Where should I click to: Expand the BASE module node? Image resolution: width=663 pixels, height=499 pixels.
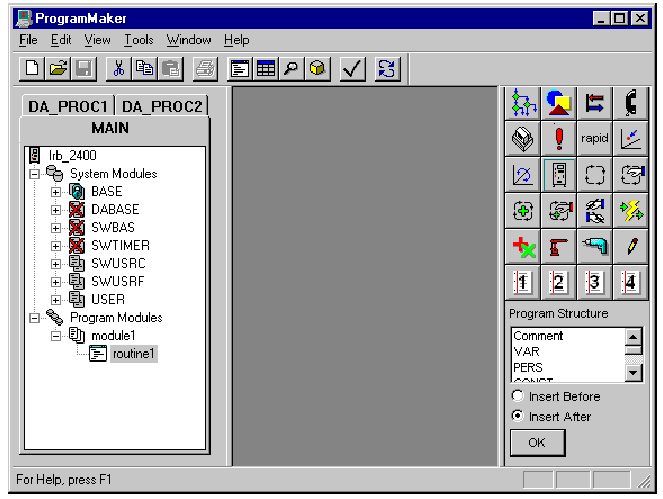(x=55, y=192)
